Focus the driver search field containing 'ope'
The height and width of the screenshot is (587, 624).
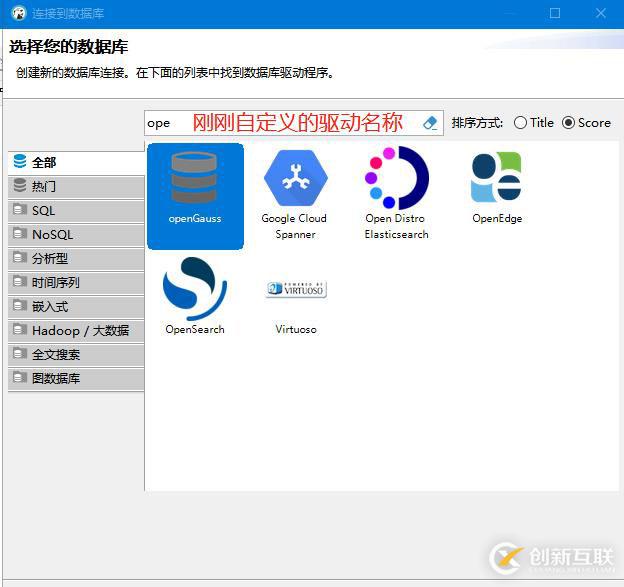pyautogui.click(x=294, y=123)
